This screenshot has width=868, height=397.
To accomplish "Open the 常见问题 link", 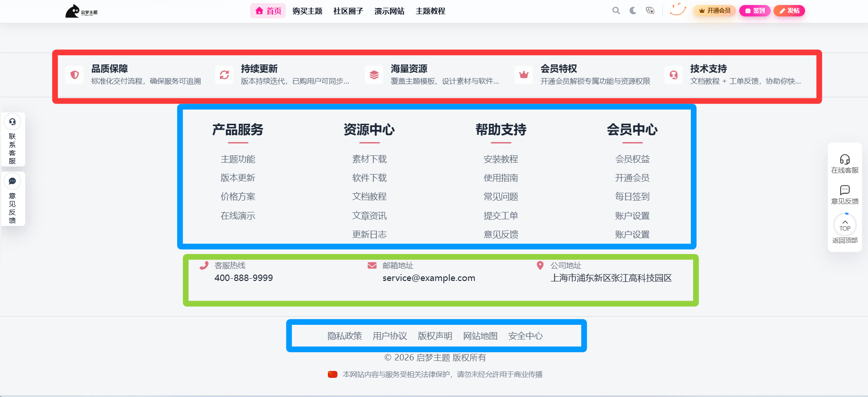I will click(501, 196).
